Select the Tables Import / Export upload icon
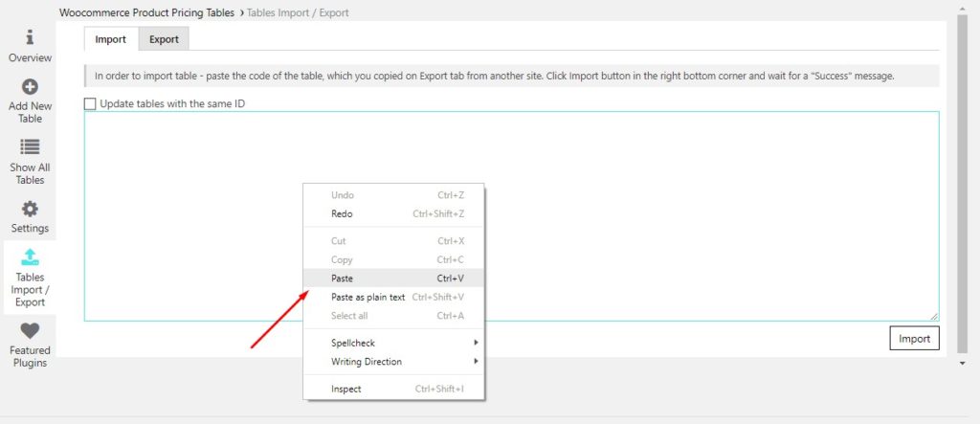The width and height of the screenshot is (980, 424). pyautogui.click(x=30, y=257)
